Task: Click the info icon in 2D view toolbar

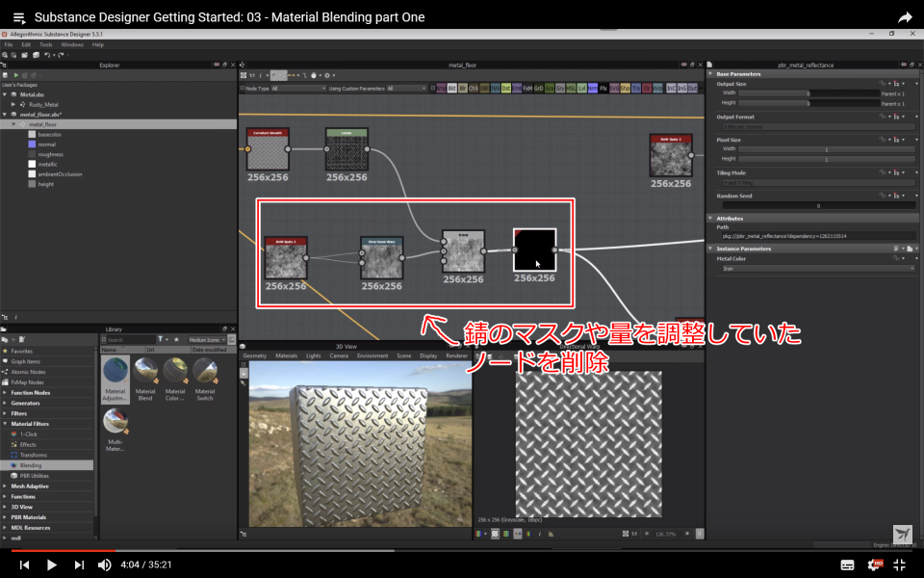Action: pos(540,534)
